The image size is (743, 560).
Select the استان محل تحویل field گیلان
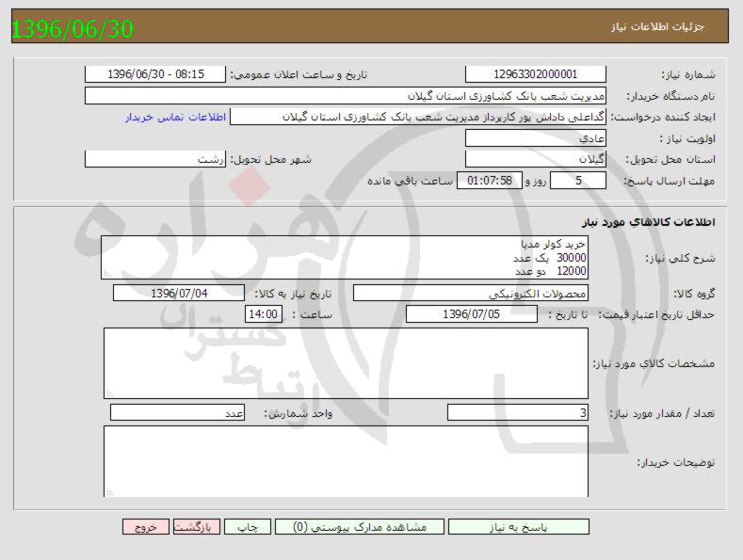(x=535, y=159)
